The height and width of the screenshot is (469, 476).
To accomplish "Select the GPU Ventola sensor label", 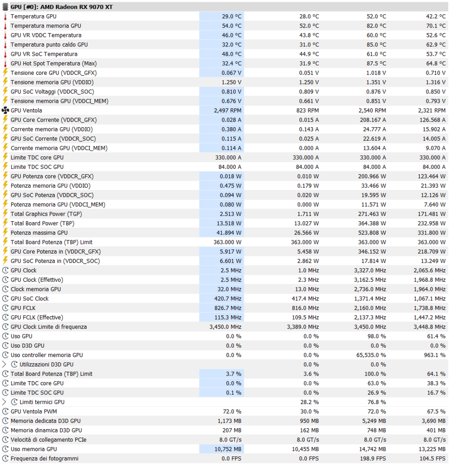I will tap(26, 110).
